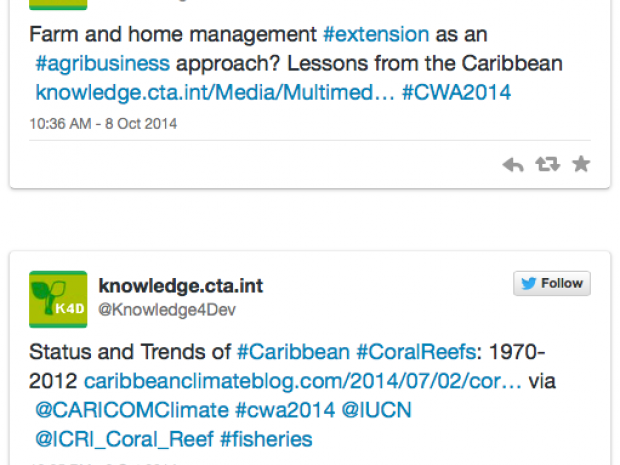
Task: Click the reply arrow icon on first tweet
Action: point(513,164)
